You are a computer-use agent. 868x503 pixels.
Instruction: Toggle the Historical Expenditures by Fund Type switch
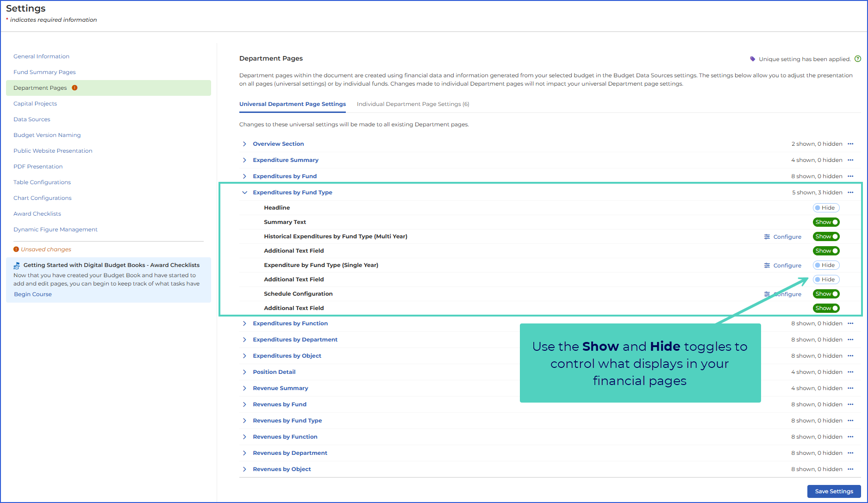(826, 236)
